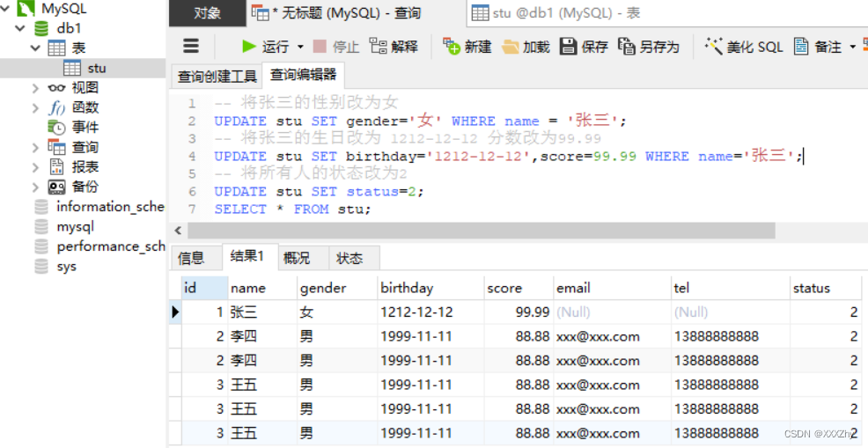This screenshot has height=448, width=868.
Task: Click line 6 UPDATE stu SET status=2
Action: pos(319,192)
